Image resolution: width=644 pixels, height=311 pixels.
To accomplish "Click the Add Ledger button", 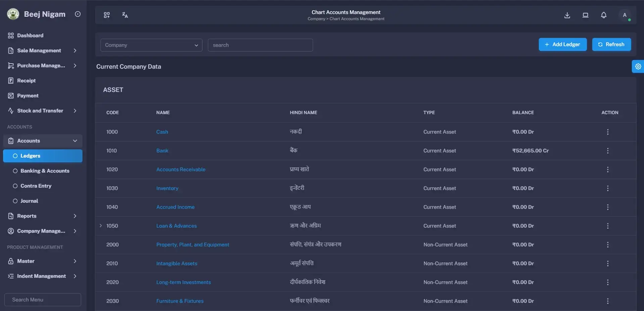I will click(x=562, y=44).
